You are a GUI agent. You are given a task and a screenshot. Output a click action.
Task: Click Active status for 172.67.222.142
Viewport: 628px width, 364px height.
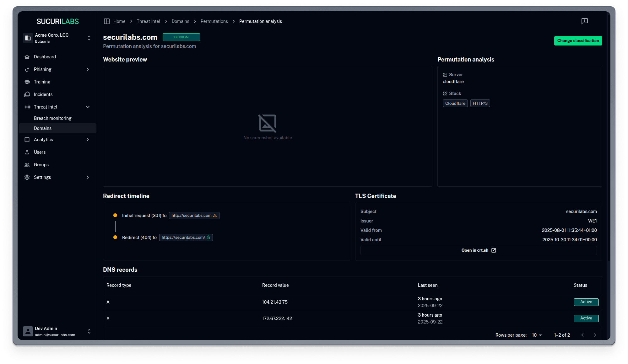tap(586, 318)
